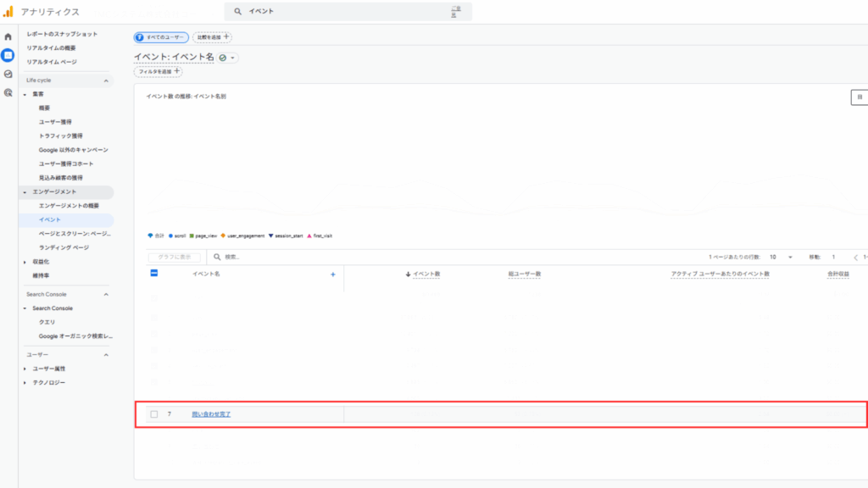868x488 pixels.
Task: Toggle the scroll series in chart legend
Action: click(177, 236)
